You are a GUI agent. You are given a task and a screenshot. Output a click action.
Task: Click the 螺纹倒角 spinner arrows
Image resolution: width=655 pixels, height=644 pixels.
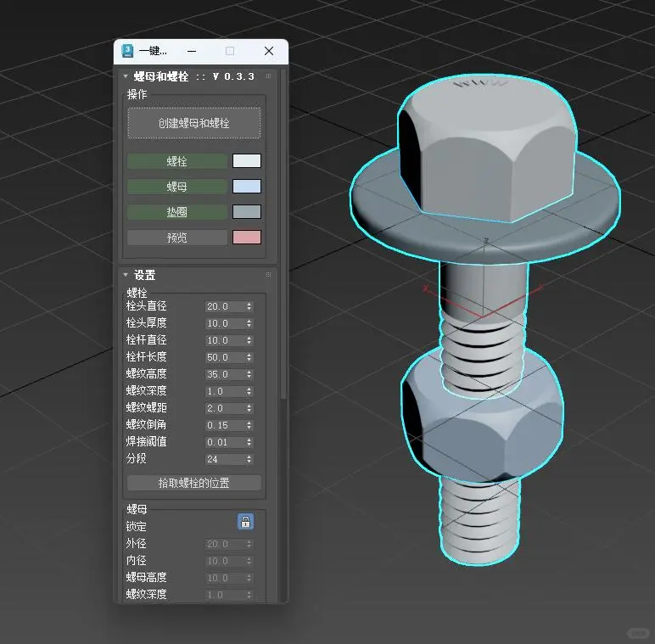249,425
